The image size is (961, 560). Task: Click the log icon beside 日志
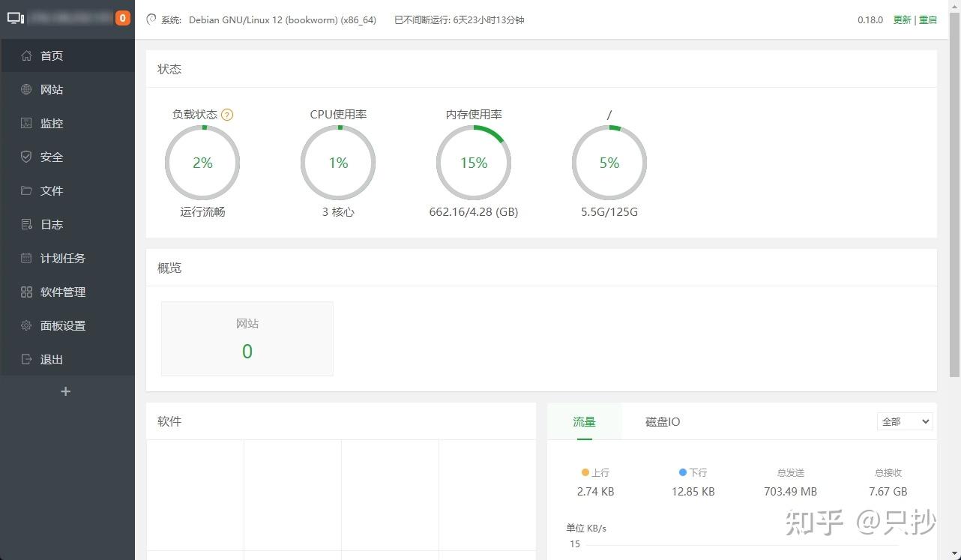pos(26,224)
